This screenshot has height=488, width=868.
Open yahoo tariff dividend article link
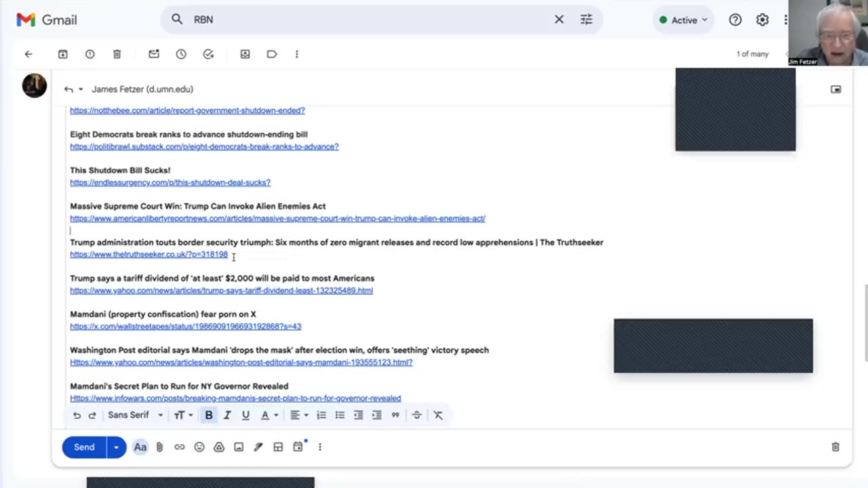click(221, 290)
